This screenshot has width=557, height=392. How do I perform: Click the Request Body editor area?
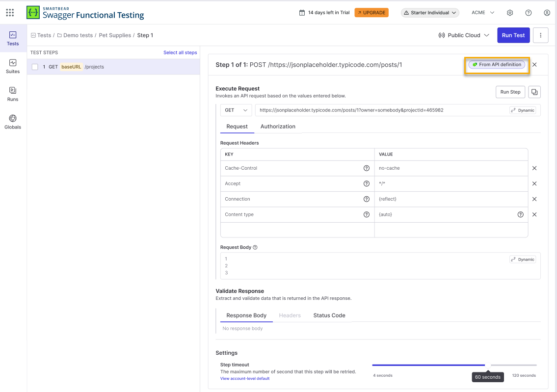[380, 265]
